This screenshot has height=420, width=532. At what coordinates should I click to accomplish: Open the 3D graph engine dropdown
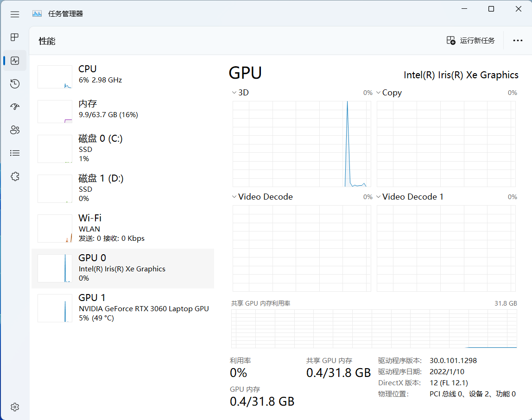(234, 93)
